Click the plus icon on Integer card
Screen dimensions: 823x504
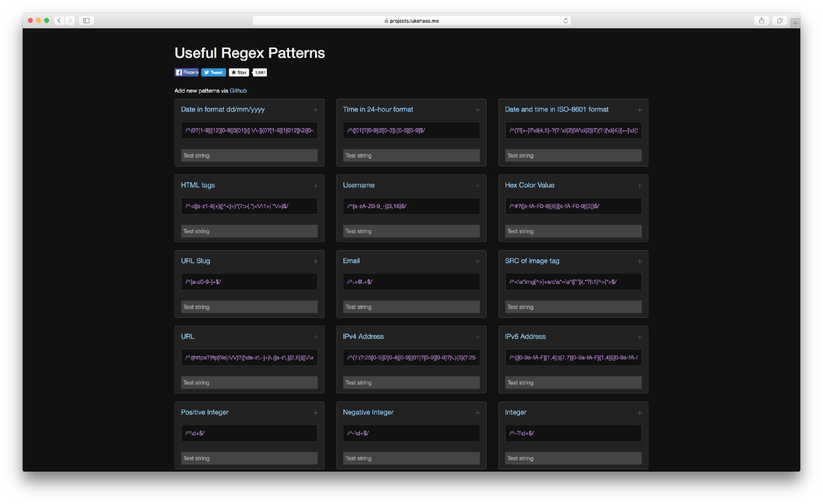(639, 413)
